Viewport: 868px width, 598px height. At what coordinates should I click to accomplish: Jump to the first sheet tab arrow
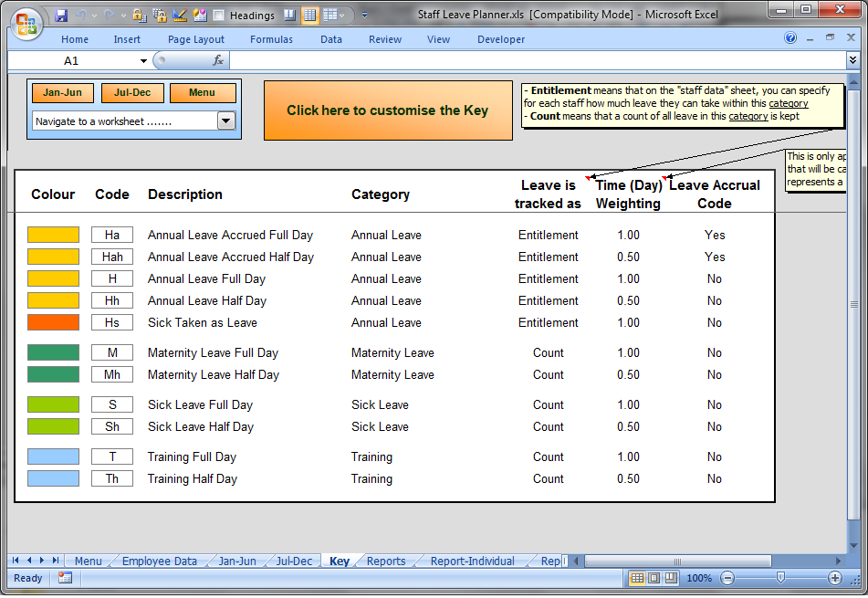point(16,561)
